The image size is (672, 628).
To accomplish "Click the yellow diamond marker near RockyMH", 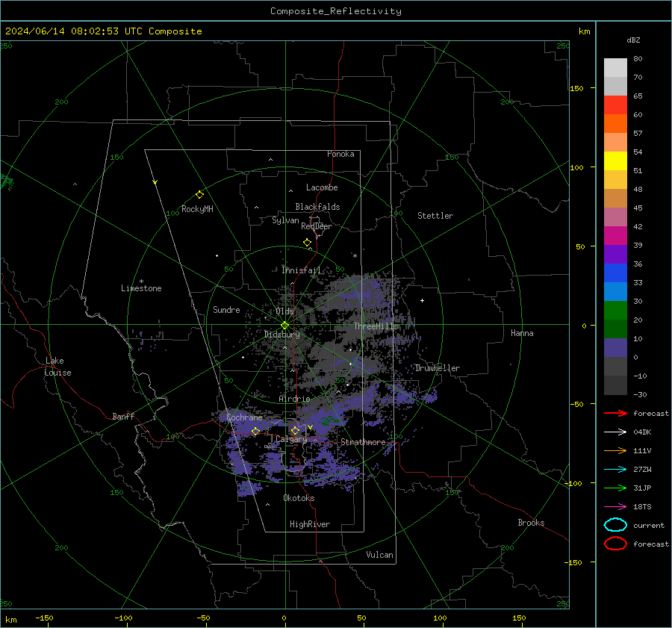I will (199, 195).
